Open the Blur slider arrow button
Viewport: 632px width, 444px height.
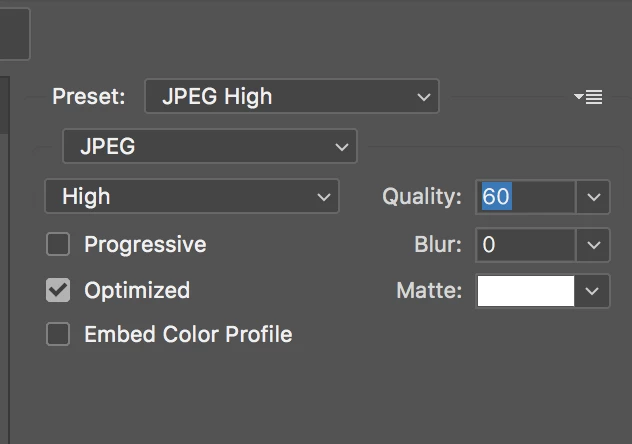[x=594, y=244]
